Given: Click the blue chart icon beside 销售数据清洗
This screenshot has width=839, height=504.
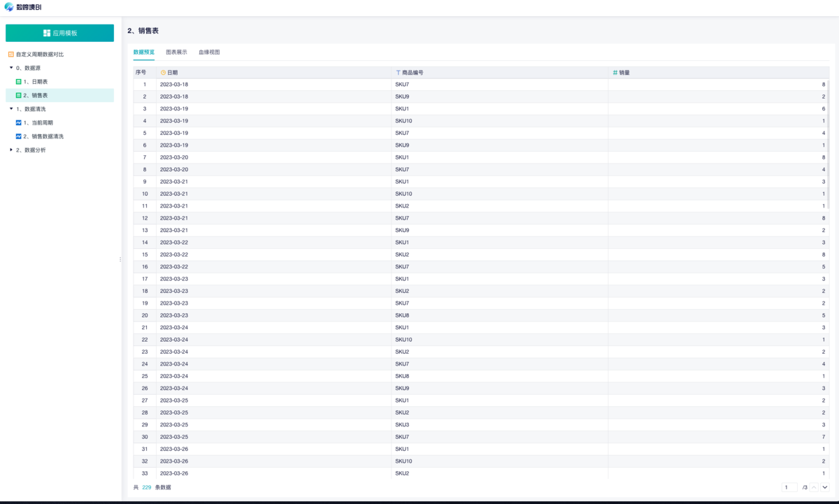Looking at the screenshot, I should 19,136.
